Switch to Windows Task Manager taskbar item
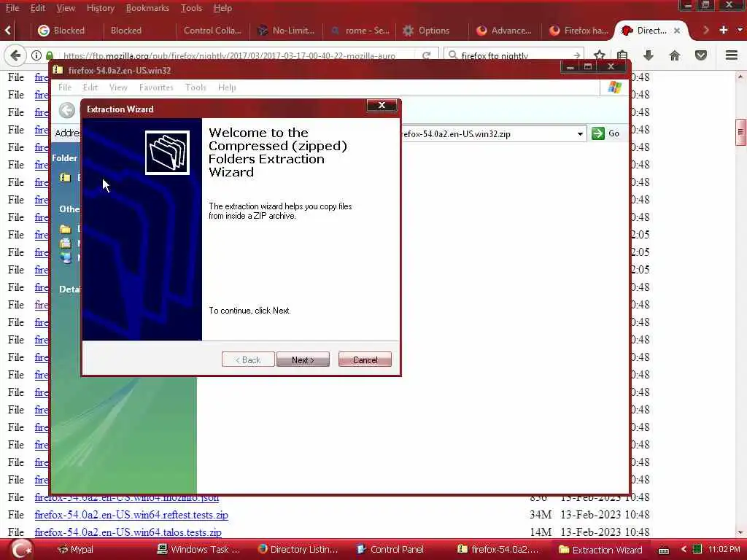This screenshot has width=747, height=560. 198,550
